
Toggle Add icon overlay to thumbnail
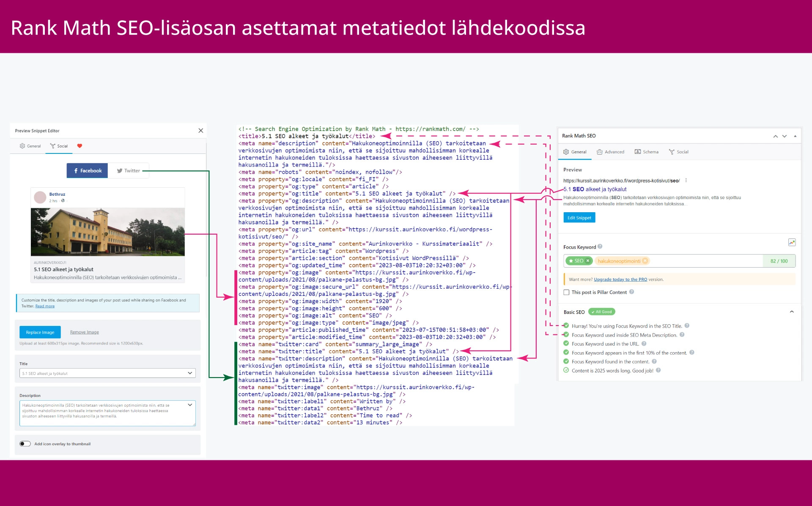[x=25, y=444]
